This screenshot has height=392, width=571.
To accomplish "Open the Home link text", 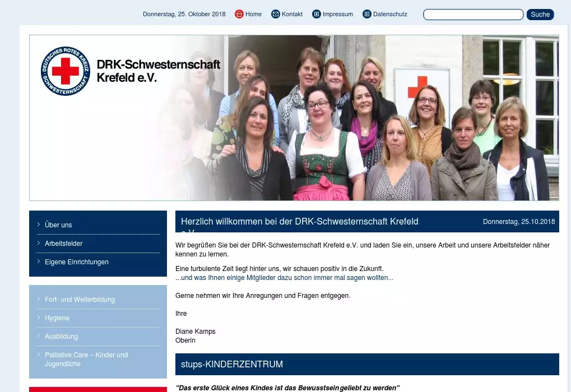I will coord(253,14).
